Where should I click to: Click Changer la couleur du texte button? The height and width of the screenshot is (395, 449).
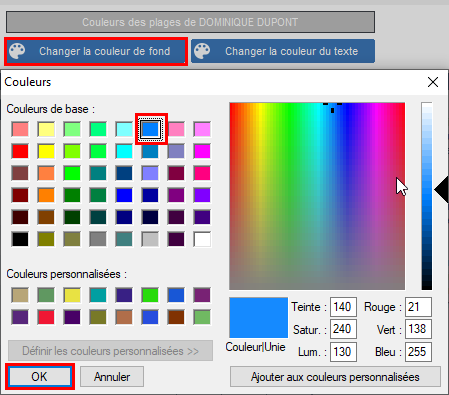point(283,51)
